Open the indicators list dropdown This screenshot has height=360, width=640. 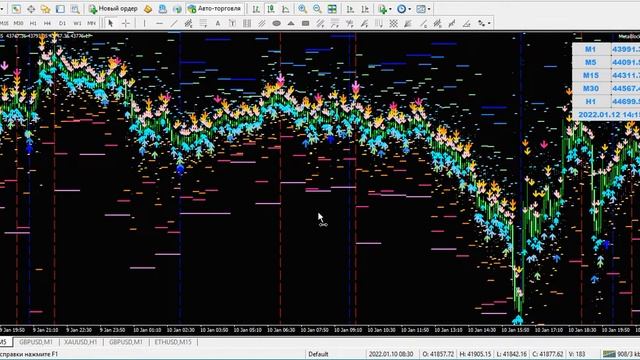(x=385, y=9)
